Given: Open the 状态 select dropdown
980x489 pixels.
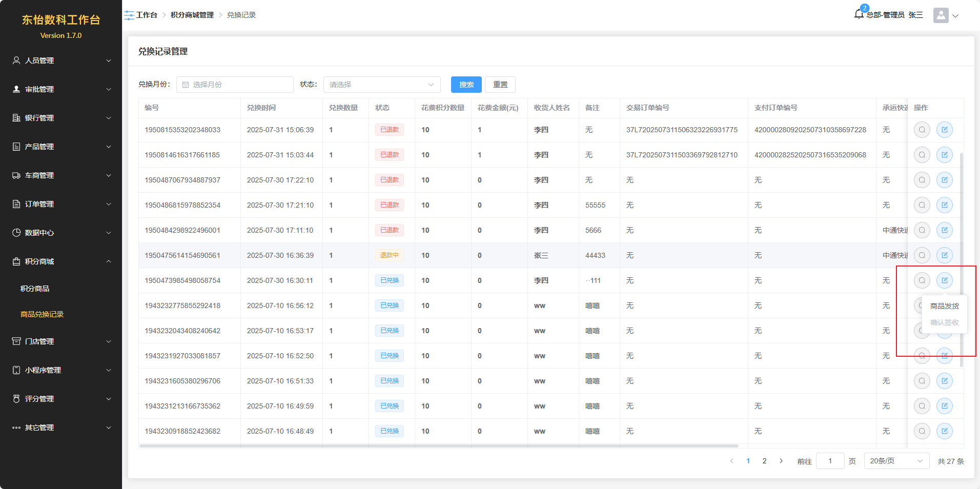Looking at the screenshot, I should 381,85.
